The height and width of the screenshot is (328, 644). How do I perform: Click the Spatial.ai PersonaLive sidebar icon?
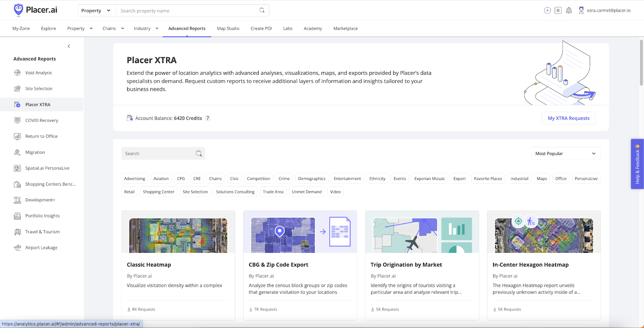[x=17, y=168]
